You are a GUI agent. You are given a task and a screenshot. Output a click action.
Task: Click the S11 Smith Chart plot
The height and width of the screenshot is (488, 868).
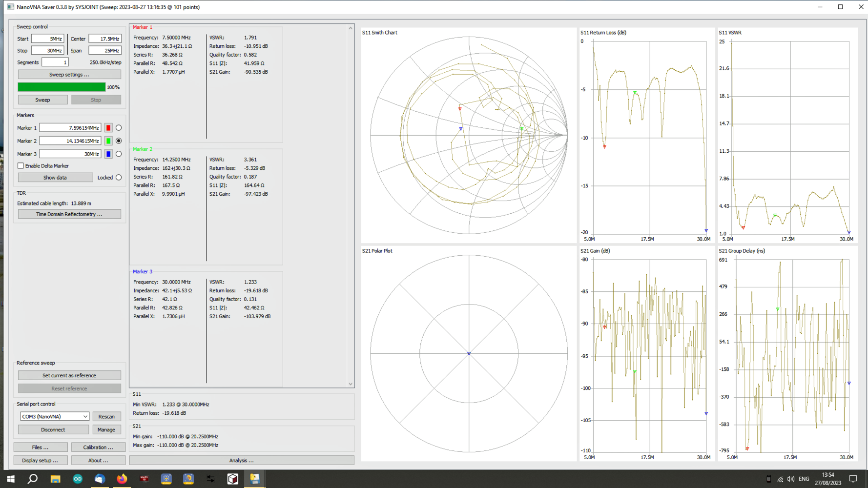(469, 135)
